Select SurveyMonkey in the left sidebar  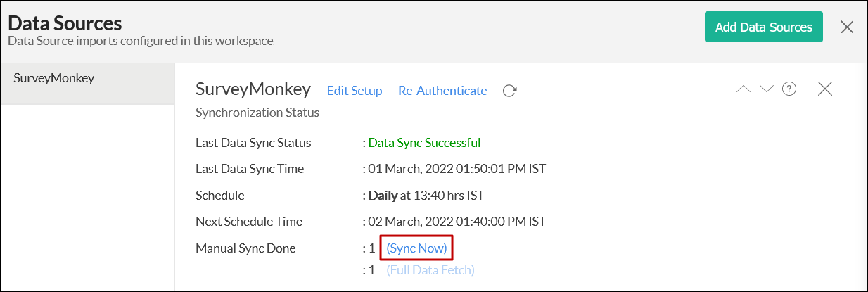(x=54, y=78)
